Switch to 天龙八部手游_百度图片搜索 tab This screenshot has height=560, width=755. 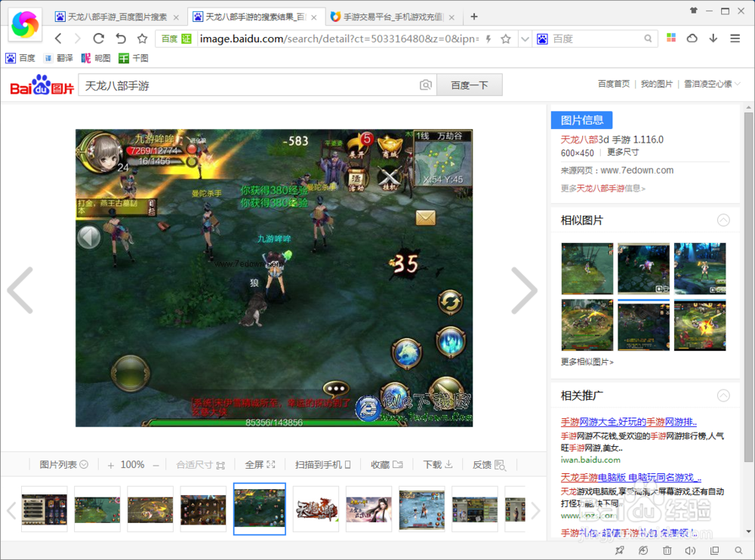[x=116, y=17]
